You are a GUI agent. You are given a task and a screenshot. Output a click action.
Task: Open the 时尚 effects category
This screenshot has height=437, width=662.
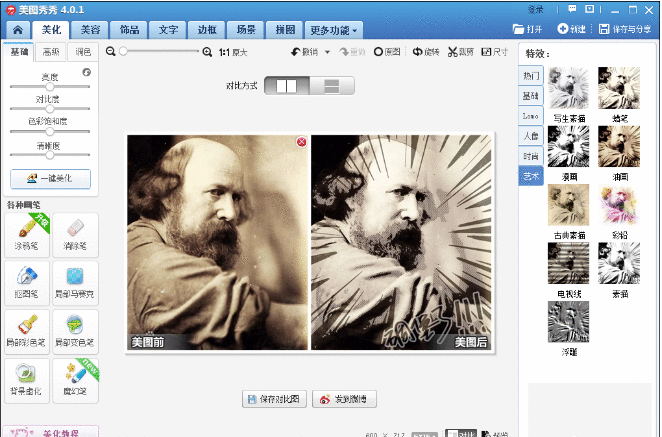pos(531,156)
